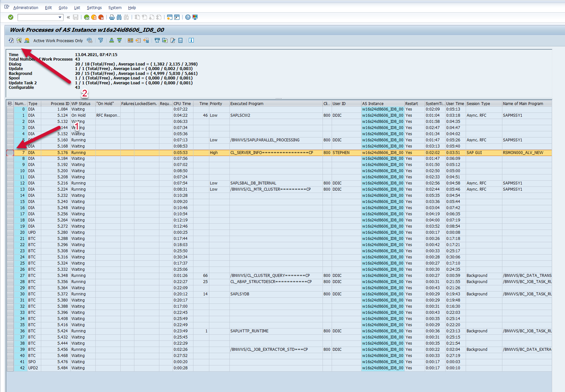Click the Active Work Processes Only button
Image resolution: width=565 pixels, height=392 pixels.
pyautogui.click(x=58, y=41)
